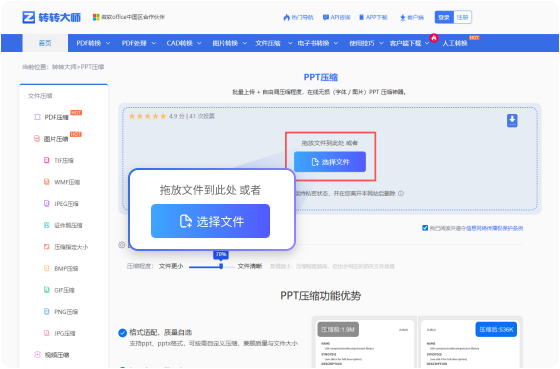Click 转转大师 in the breadcrumb
The height and width of the screenshot is (369, 560).
coord(64,67)
